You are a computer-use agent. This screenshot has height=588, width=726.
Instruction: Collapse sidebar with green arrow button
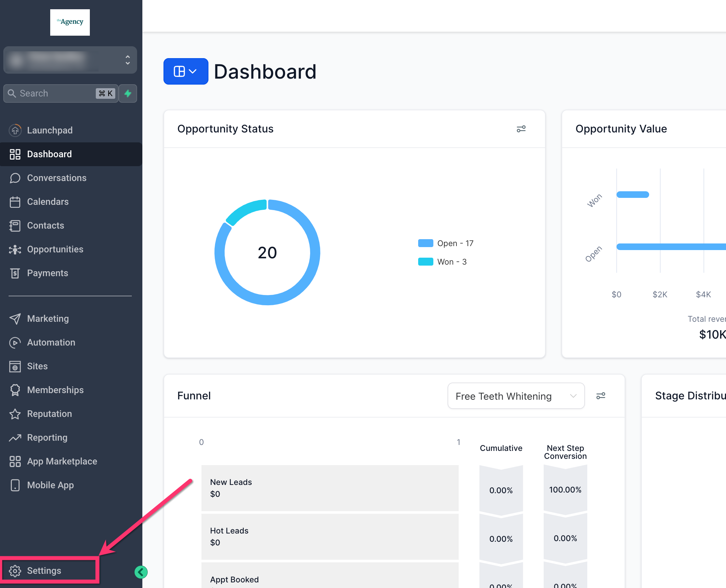141,572
